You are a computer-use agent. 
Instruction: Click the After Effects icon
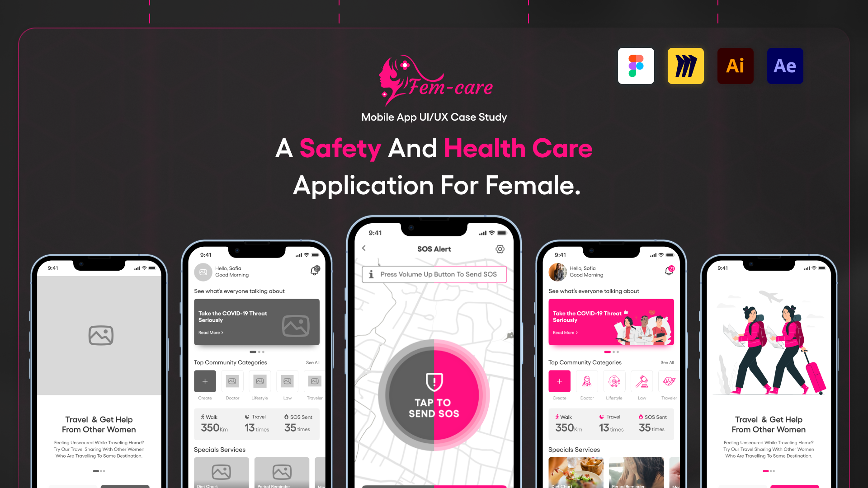pos(784,66)
